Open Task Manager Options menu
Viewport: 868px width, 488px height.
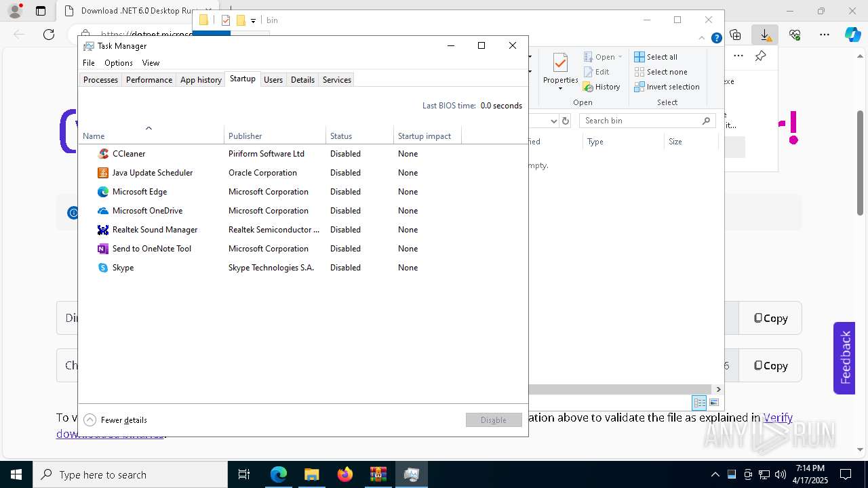pos(119,63)
